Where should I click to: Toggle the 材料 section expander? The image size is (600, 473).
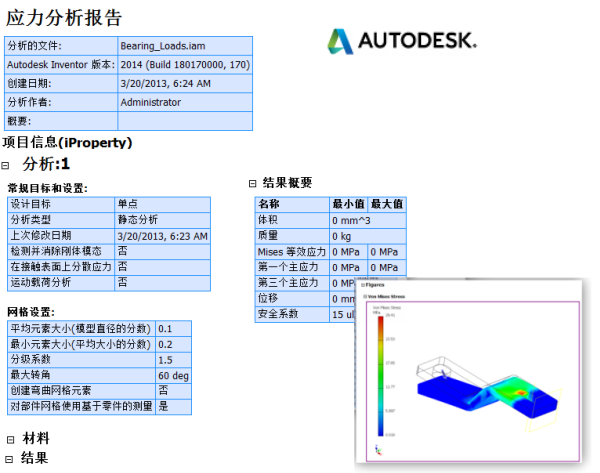10,440
